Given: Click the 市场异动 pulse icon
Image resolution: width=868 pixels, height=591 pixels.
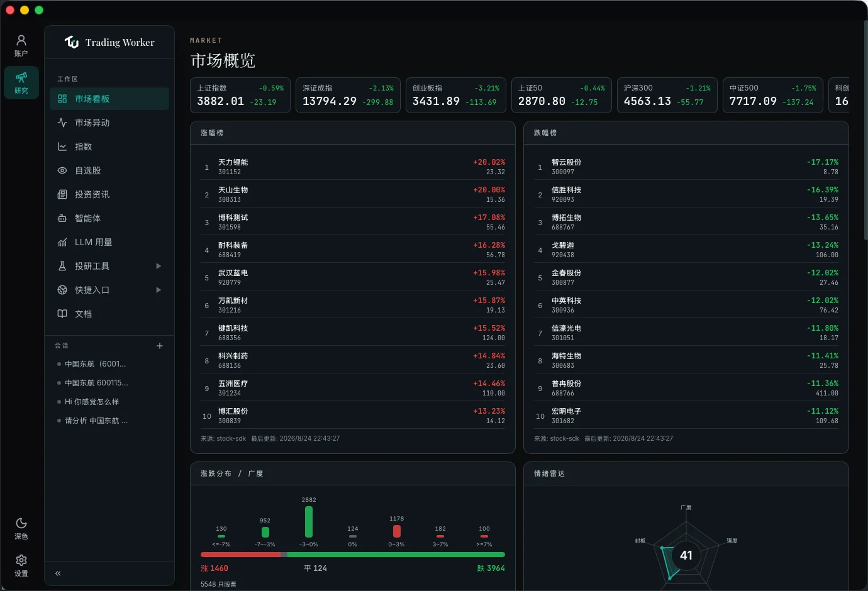Looking at the screenshot, I should [x=62, y=123].
